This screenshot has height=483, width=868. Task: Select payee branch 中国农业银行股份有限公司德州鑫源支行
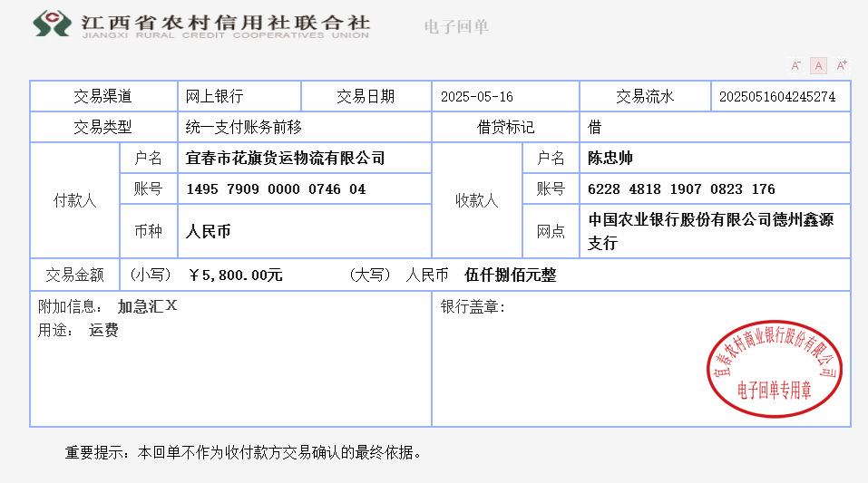(711, 231)
